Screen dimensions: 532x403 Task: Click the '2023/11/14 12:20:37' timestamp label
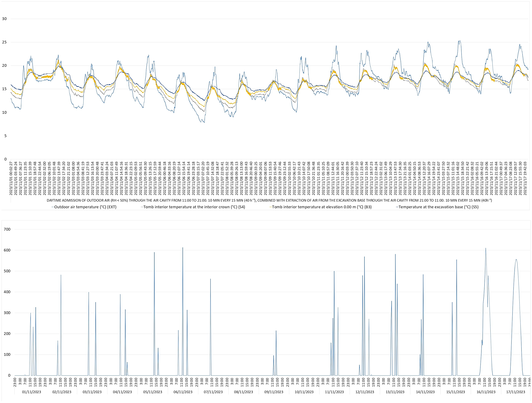coord(424,178)
